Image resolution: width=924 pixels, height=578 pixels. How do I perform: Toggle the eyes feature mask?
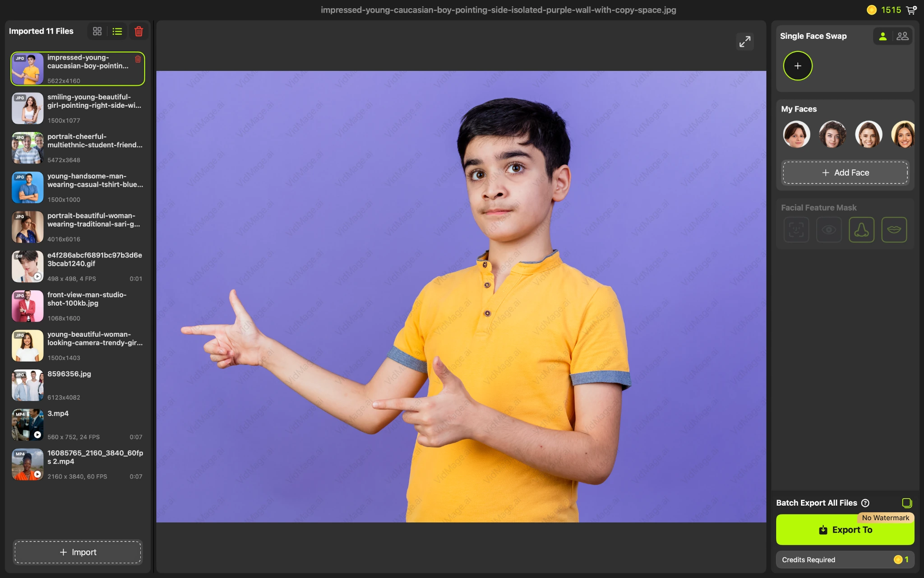(x=829, y=230)
